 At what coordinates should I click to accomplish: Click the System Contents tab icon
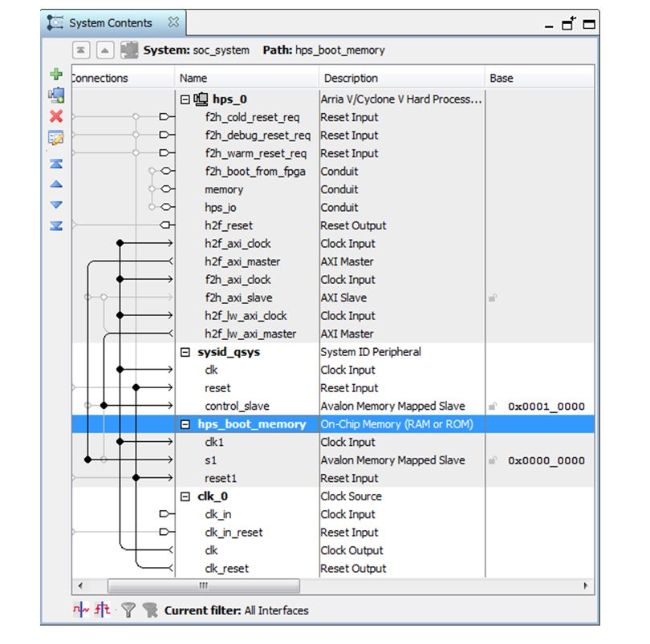(55, 22)
